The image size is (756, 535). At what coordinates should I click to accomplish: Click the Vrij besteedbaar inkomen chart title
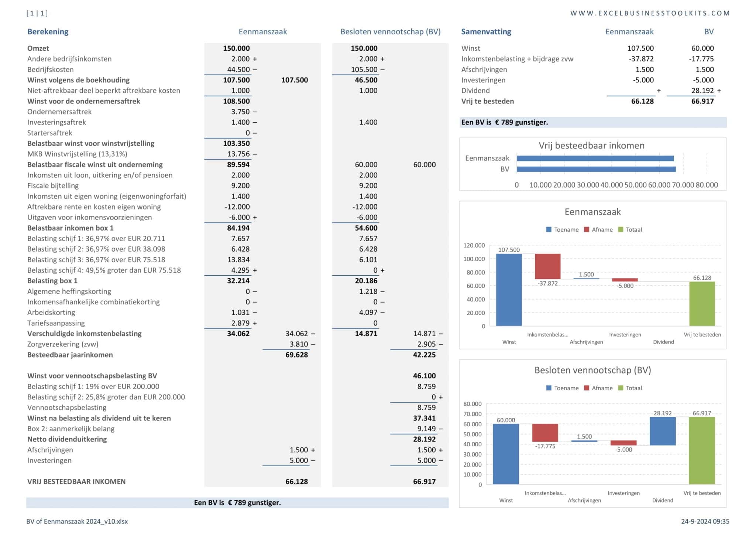pos(591,146)
